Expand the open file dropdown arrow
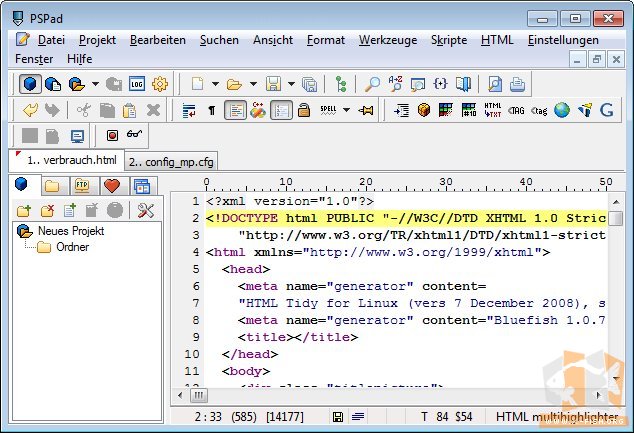634x433 pixels. point(253,84)
